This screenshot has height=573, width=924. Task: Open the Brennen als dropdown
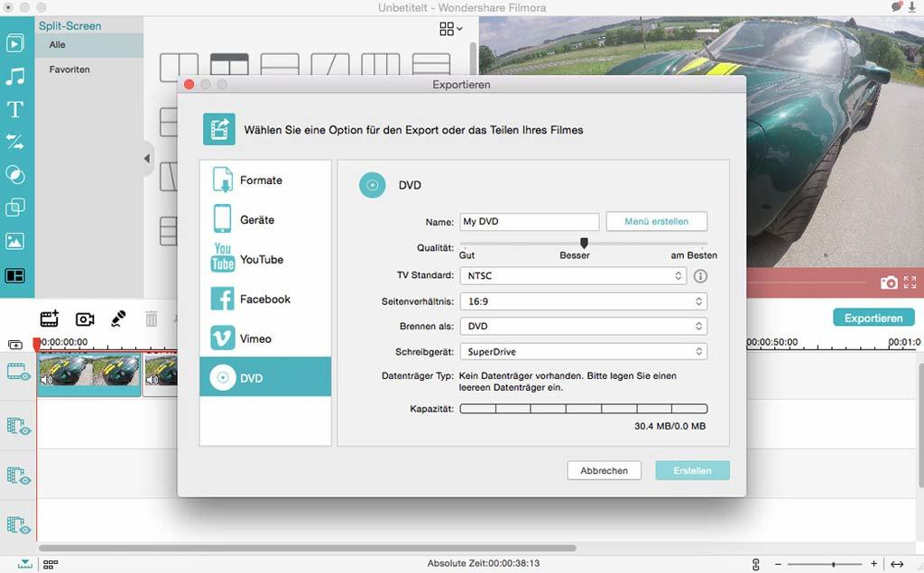[x=584, y=326]
